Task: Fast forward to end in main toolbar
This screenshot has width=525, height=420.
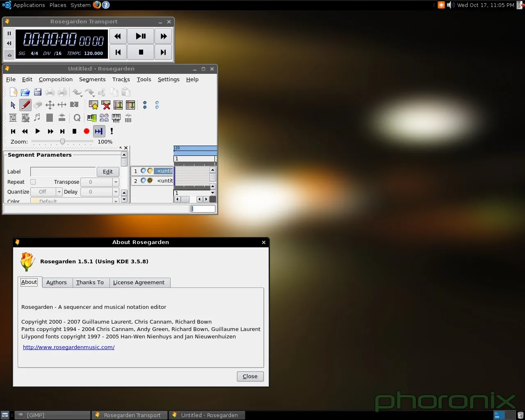Action: [x=62, y=131]
